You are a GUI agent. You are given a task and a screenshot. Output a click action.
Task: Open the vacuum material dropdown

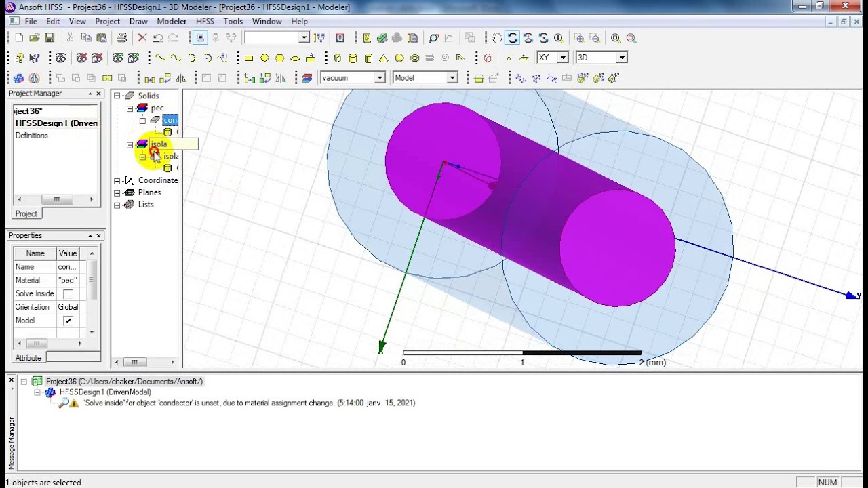click(380, 78)
